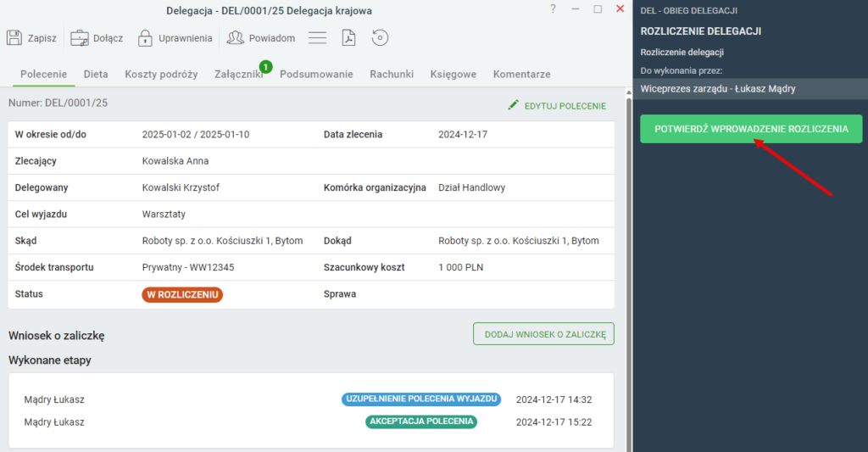Click the Do wykonania przez label
Image resolution: width=868 pixels, height=452 pixels.
[x=682, y=71]
